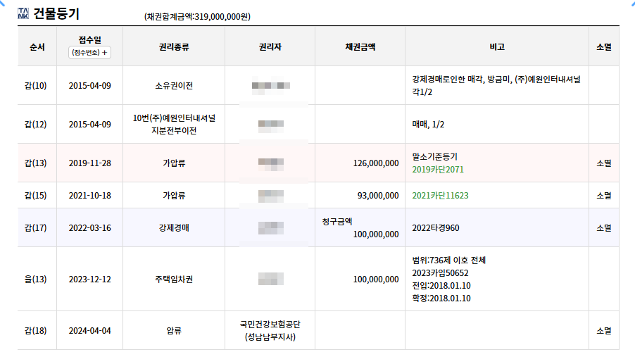Screen dimensions: 635x364
Task: Click the 접수일 column header
Action: (89, 39)
